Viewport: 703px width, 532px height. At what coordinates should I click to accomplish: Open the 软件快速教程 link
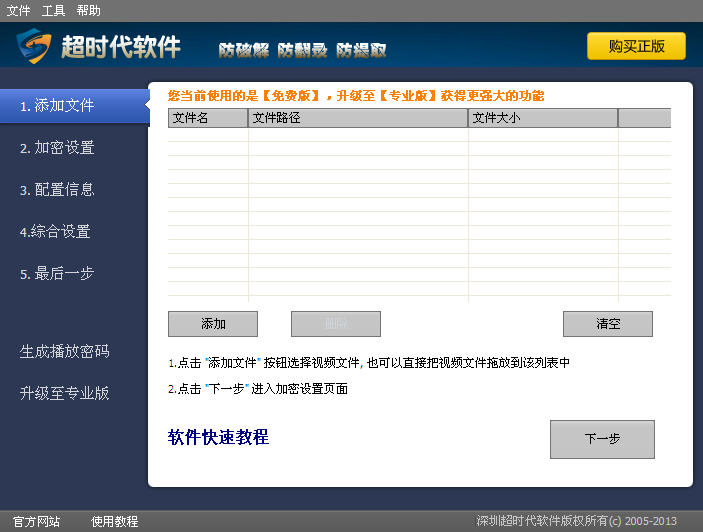(x=218, y=437)
